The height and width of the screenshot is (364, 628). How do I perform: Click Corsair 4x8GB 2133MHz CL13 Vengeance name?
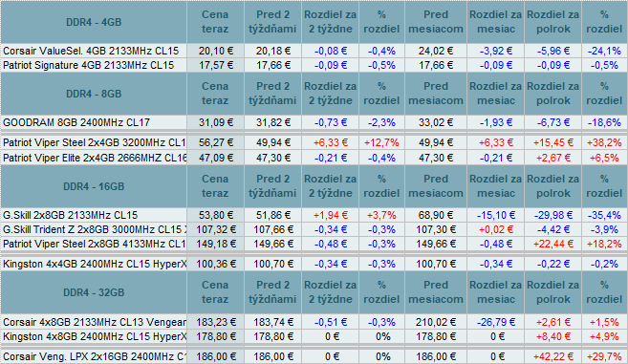pos(94,322)
